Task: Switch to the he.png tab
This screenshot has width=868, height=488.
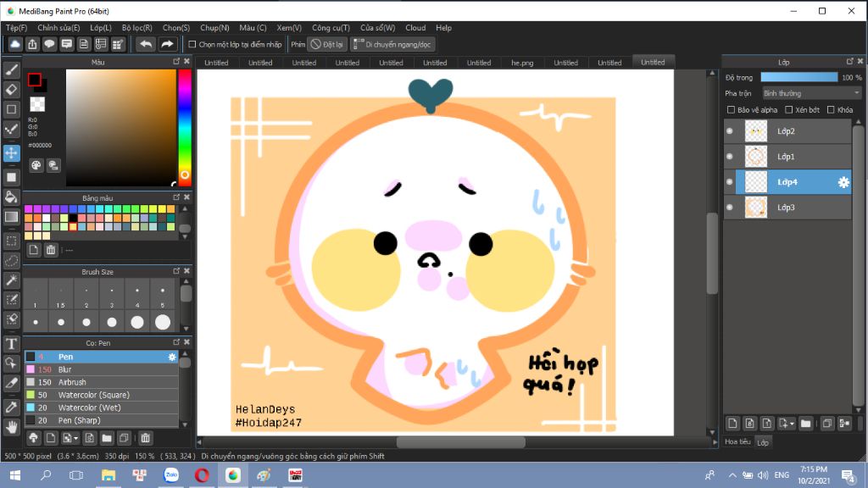Action: point(522,63)
